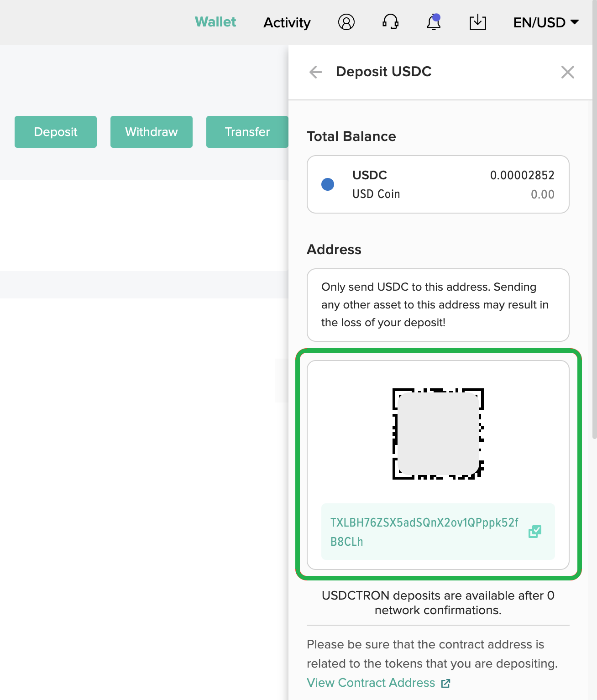Go back with the arrow beside Deposit USDC
The width and height of the screenshot is (597, 700).
click(x=316, y=72)
